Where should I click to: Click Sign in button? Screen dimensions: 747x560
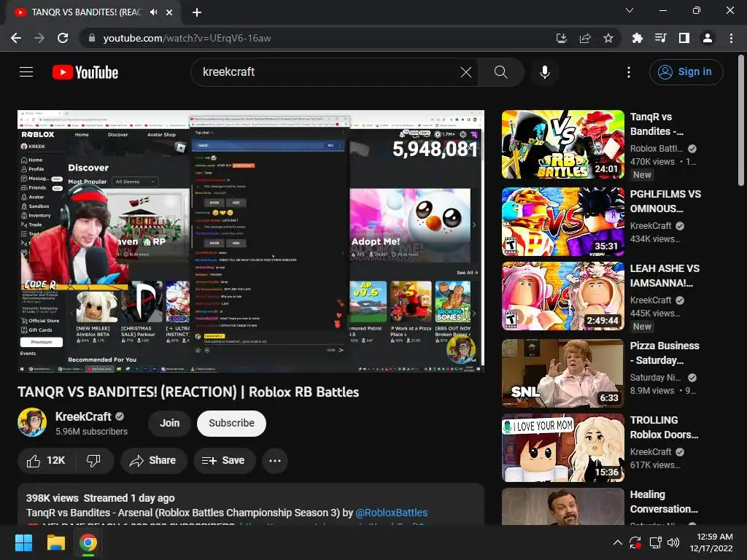686,72
